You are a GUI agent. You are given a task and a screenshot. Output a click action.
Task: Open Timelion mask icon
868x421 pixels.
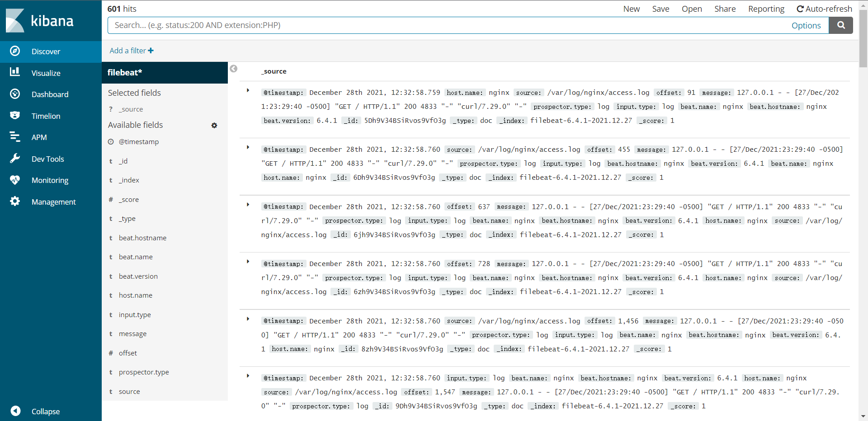15,115
